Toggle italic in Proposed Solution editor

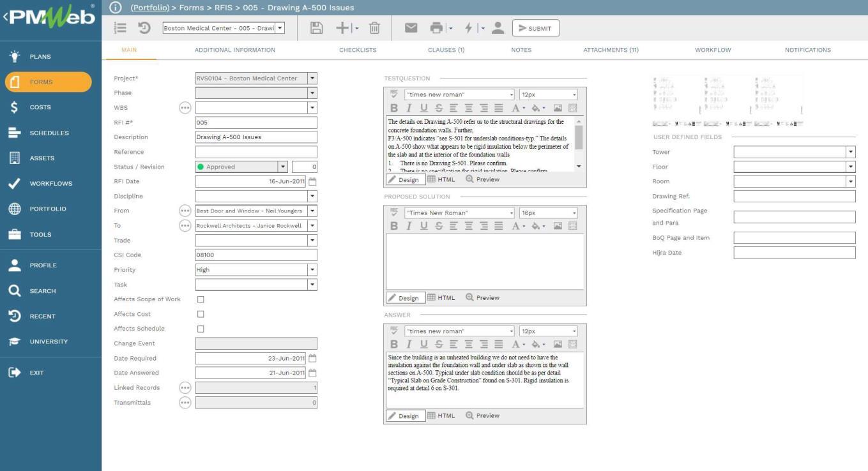tap(409, 226)
